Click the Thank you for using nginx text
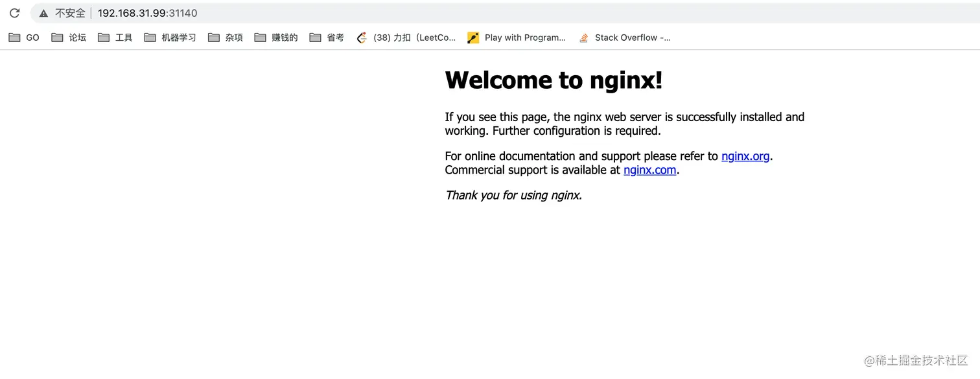The image size is (980, 379). click(514, 195)
